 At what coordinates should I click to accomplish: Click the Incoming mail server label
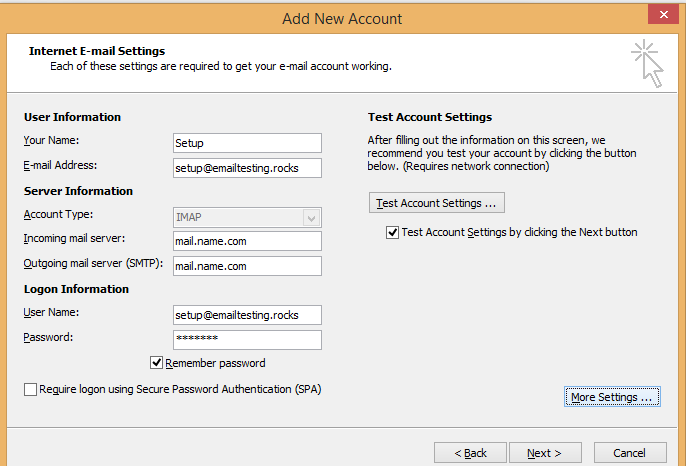[x=74, y=238]
